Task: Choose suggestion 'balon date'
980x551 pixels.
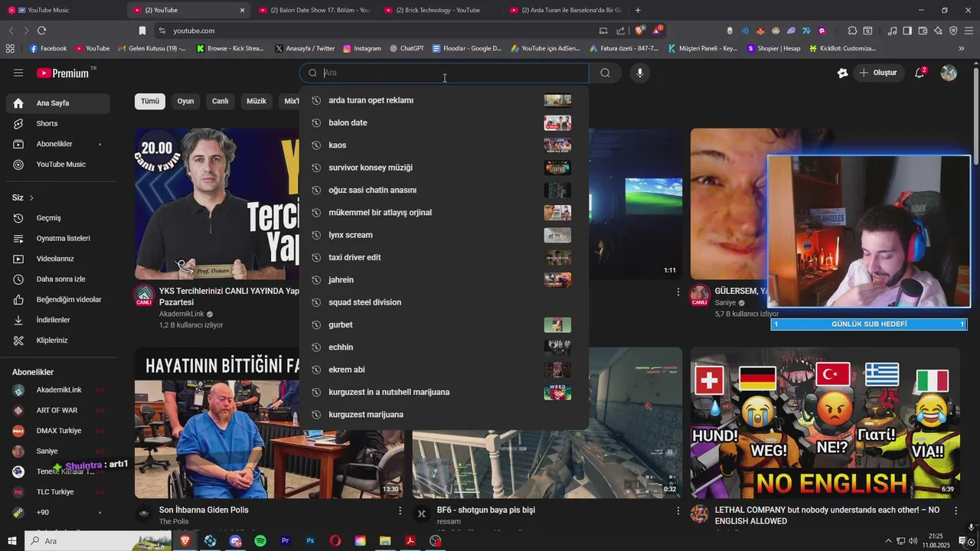Action: 443,122
